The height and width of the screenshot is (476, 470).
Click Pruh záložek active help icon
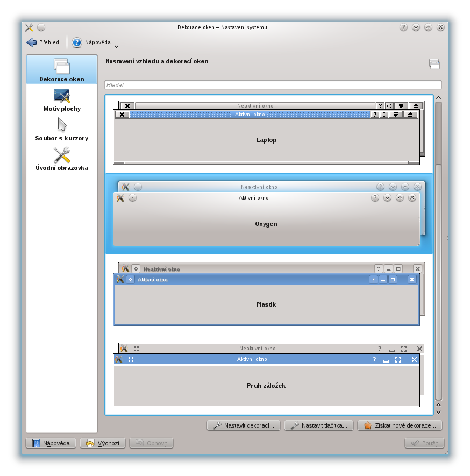click(374, 360)
